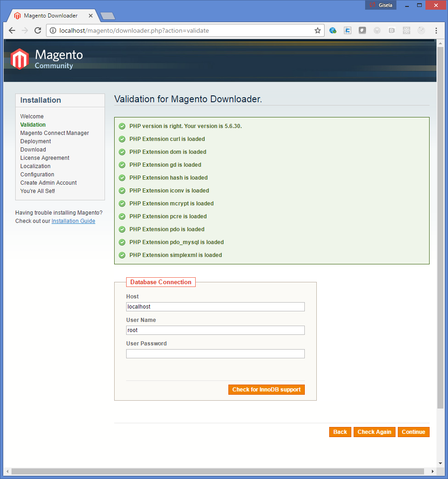Click the globe extension icon in toolbar
The height and width of the screenshot is (479, 448).
332,30
